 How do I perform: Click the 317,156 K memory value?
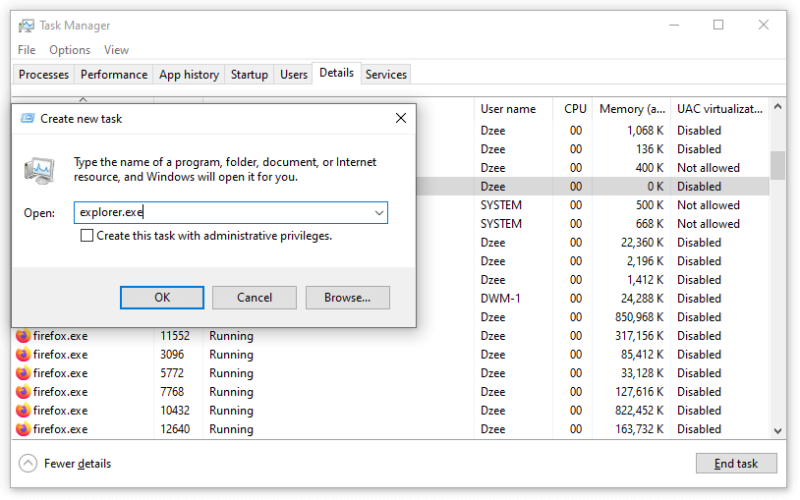(x=639, y=336)
